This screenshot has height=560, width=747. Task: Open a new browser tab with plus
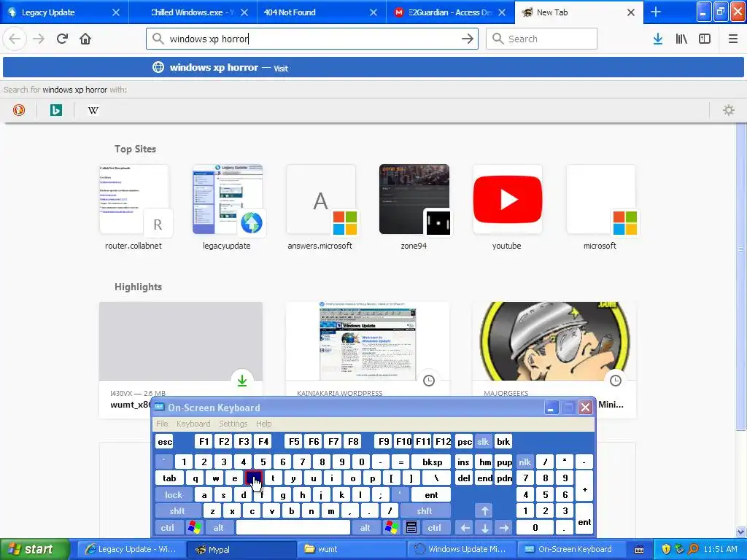[x=656, y=12]
